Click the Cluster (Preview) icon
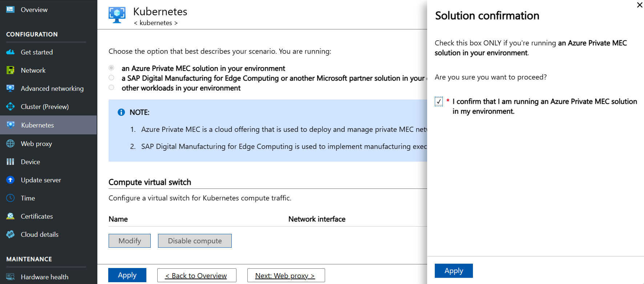This screenshot has width=644, height=284. click(x=10, y=107)
